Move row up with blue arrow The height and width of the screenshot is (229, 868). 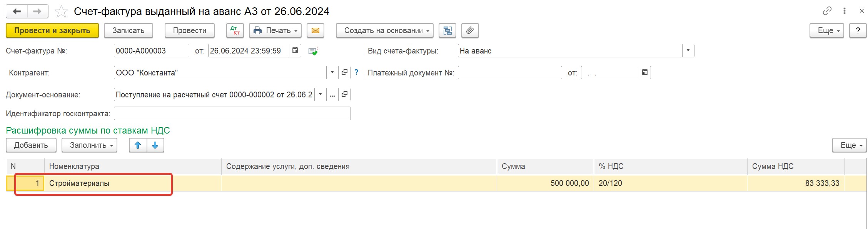tap(138, 145)
